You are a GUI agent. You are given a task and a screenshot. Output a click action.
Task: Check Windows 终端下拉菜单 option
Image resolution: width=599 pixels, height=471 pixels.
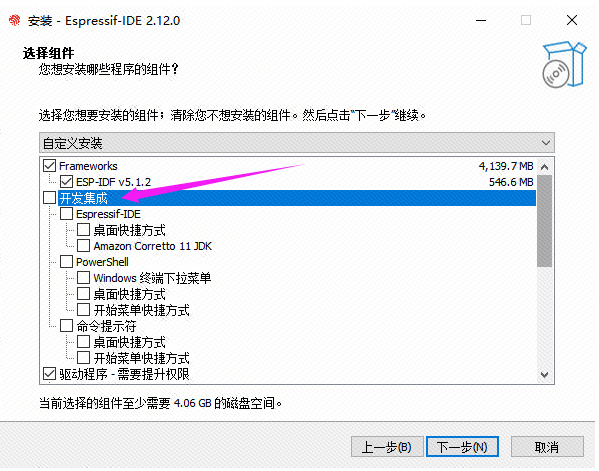tap(83, 278)
